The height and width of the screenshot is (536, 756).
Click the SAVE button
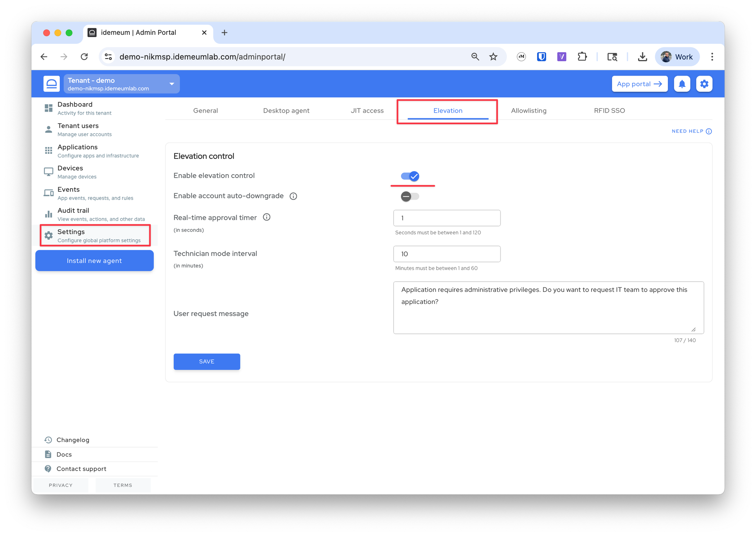[207, 362]
